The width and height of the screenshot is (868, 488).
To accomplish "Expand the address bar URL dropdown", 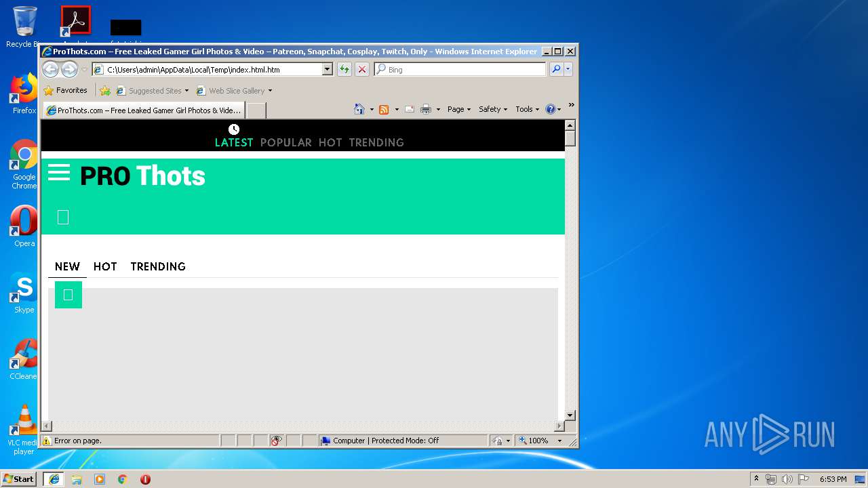I will point(327,69).
